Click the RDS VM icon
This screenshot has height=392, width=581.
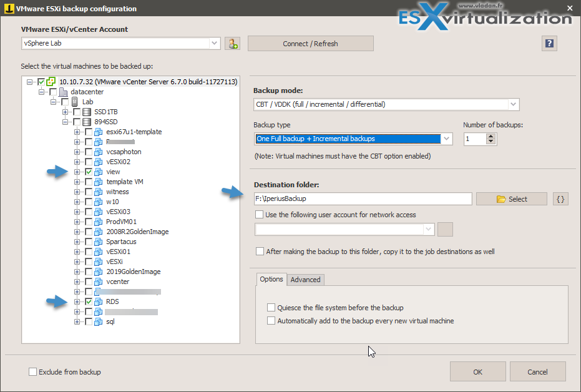click(98, 302)
